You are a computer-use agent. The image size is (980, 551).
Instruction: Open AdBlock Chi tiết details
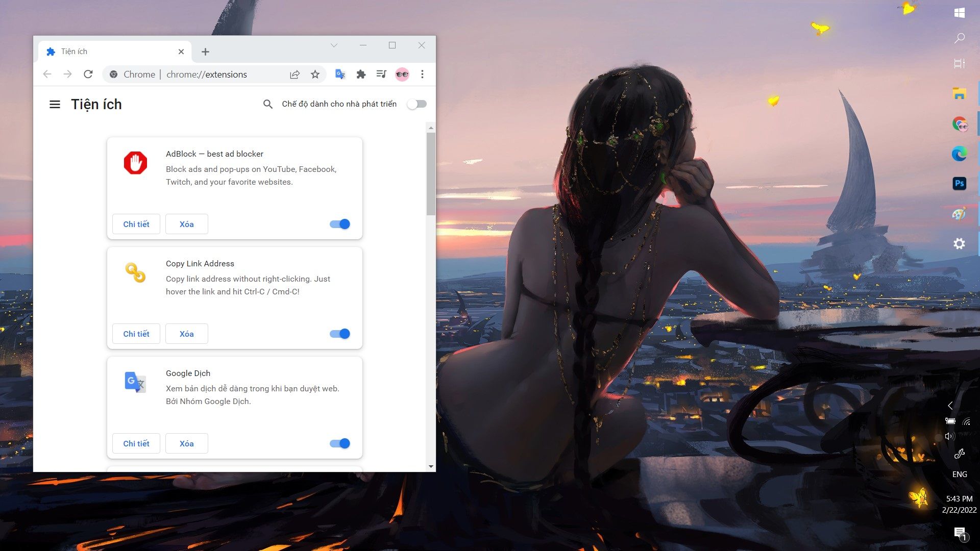pyautogui.click(x=136, y=224)
